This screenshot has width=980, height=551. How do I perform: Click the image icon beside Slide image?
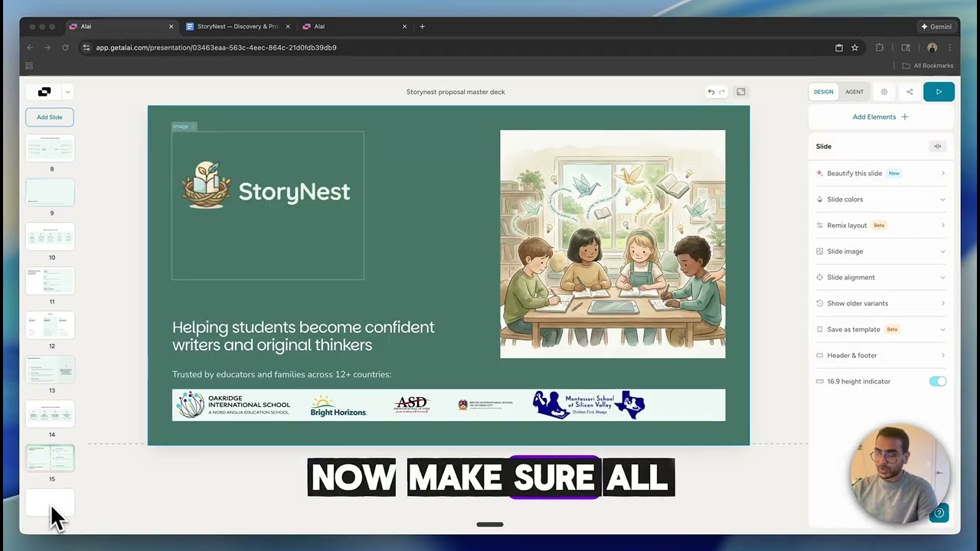[x=820, y=252]
